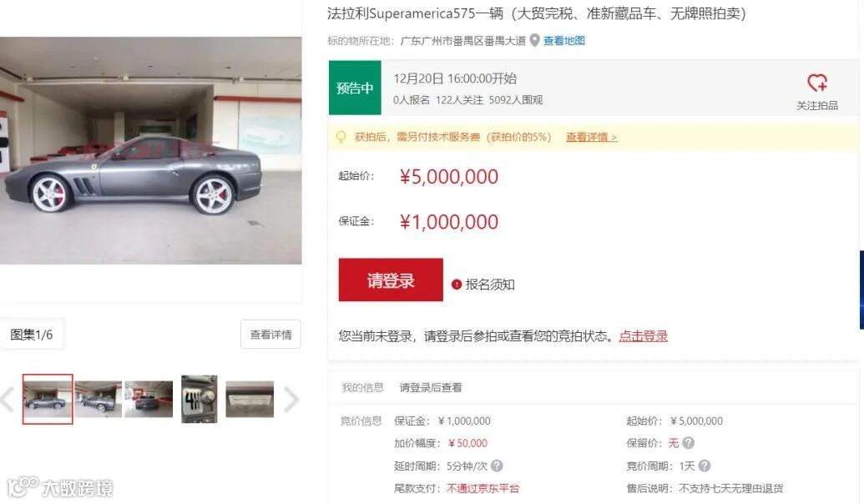The height and width of the screenshot is (504, 864).
Task: Select the gear shifter thumbnail
Action: coord(199,400)
